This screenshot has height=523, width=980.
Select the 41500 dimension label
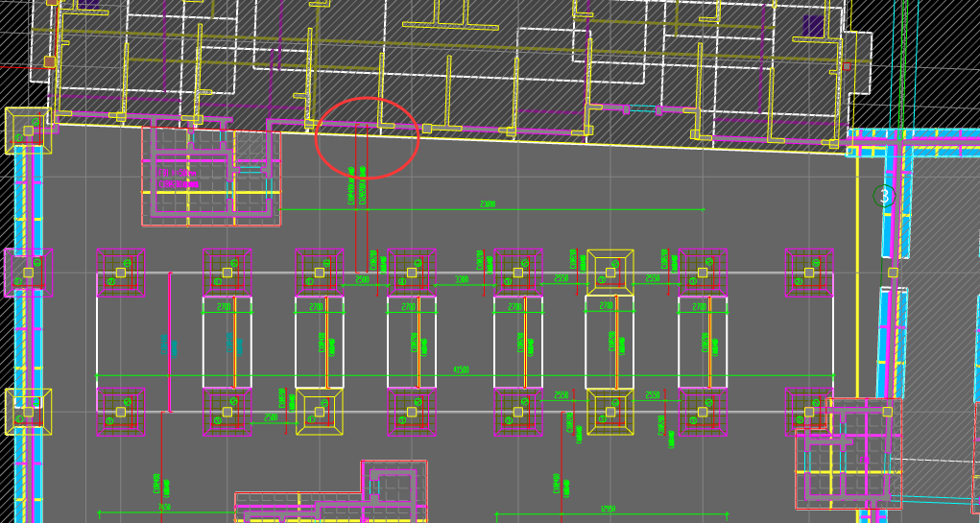coord(462,369)
